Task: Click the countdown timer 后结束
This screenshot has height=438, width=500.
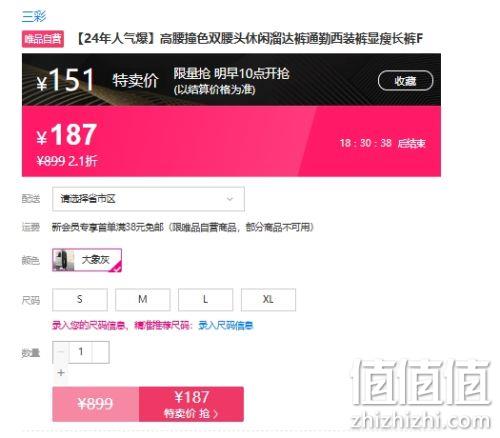Action: pyautogui.click(x=382, y=143)
